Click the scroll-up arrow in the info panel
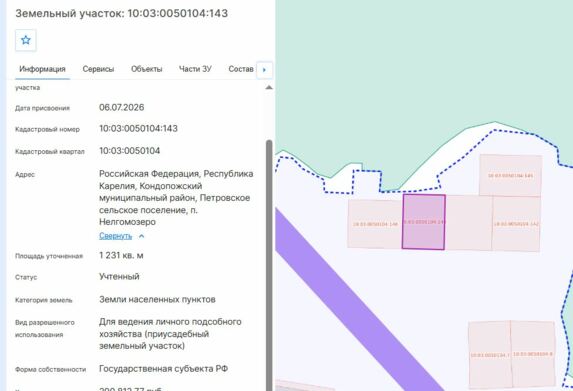Viewport: 573px width, 391px height. click(x=269, y=87)
